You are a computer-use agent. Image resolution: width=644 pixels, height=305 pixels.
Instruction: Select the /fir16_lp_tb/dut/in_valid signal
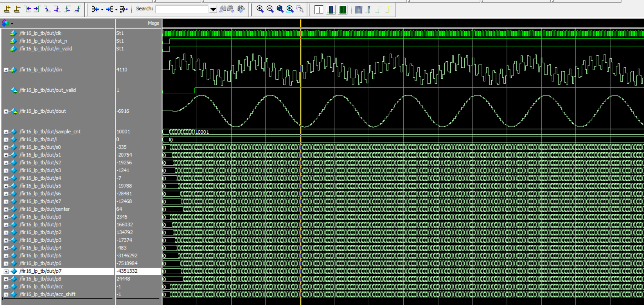(x=46, y=49)
